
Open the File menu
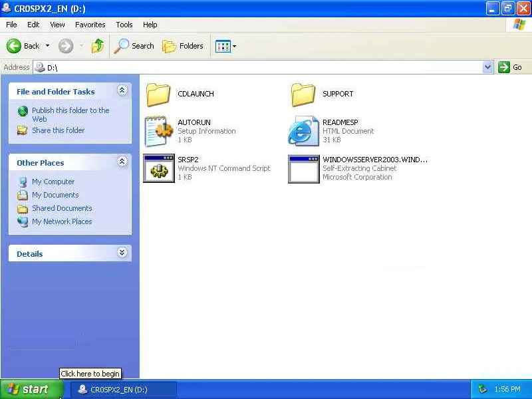tap(11, 25)
